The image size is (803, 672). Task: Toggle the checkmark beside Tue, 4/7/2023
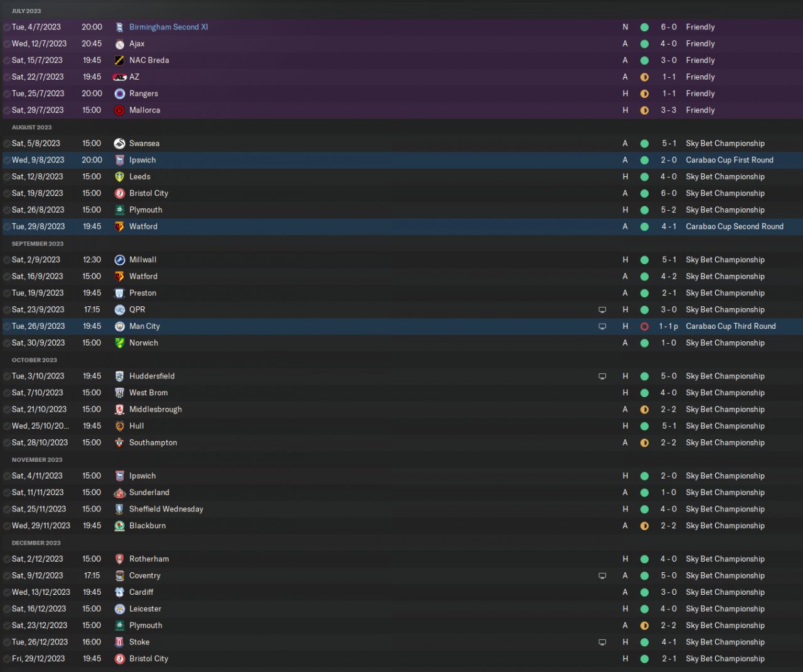click(6, 28)
